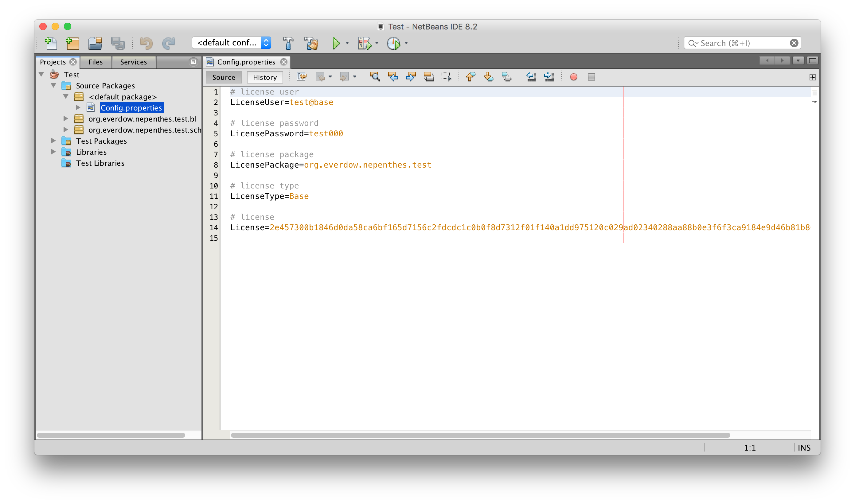Collapse the Test project node
Screen dimensions: 855x504
[41, 74]
